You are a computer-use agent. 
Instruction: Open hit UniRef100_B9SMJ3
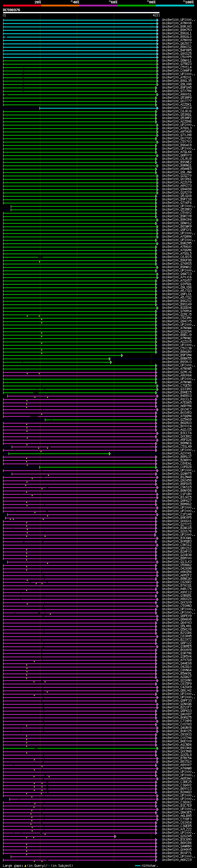click(x=177, y=362)
